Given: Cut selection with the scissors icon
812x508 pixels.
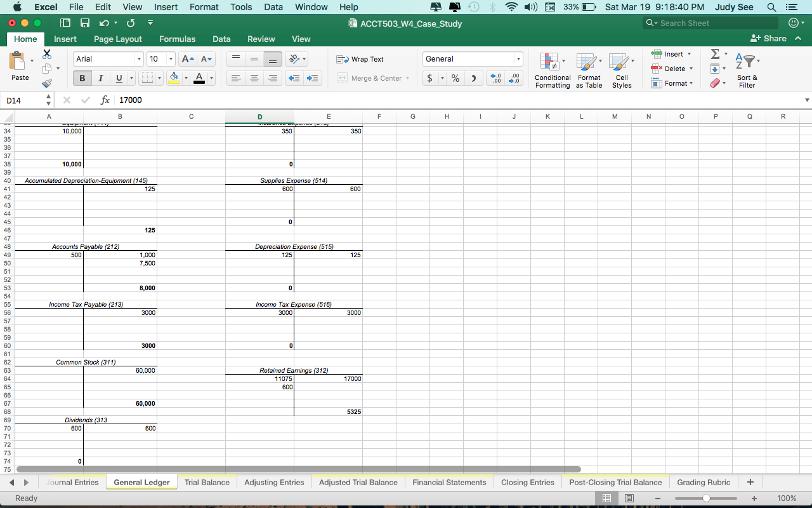Looking at the screenshot, I should pos(47,55).
